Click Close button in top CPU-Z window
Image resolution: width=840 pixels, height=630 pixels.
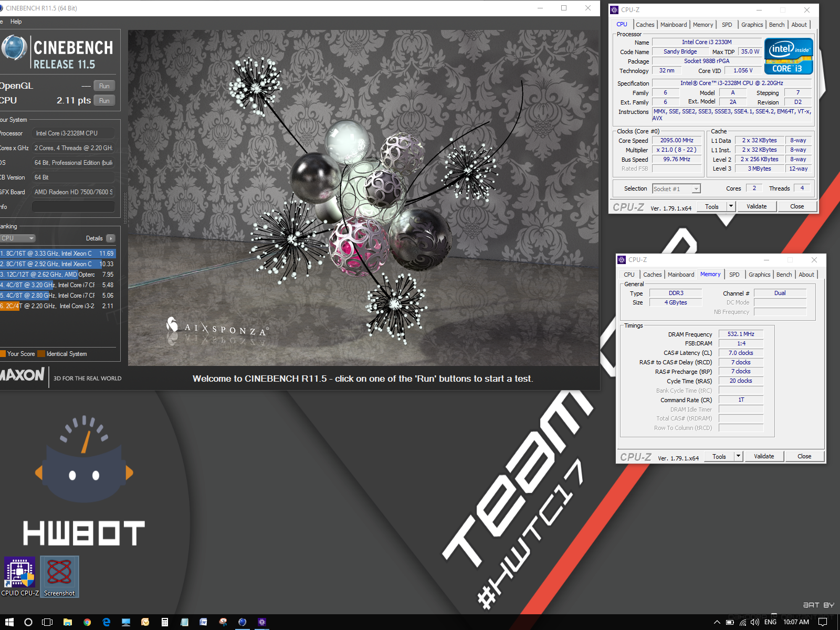pyautogui.click(x=797, y=207)
